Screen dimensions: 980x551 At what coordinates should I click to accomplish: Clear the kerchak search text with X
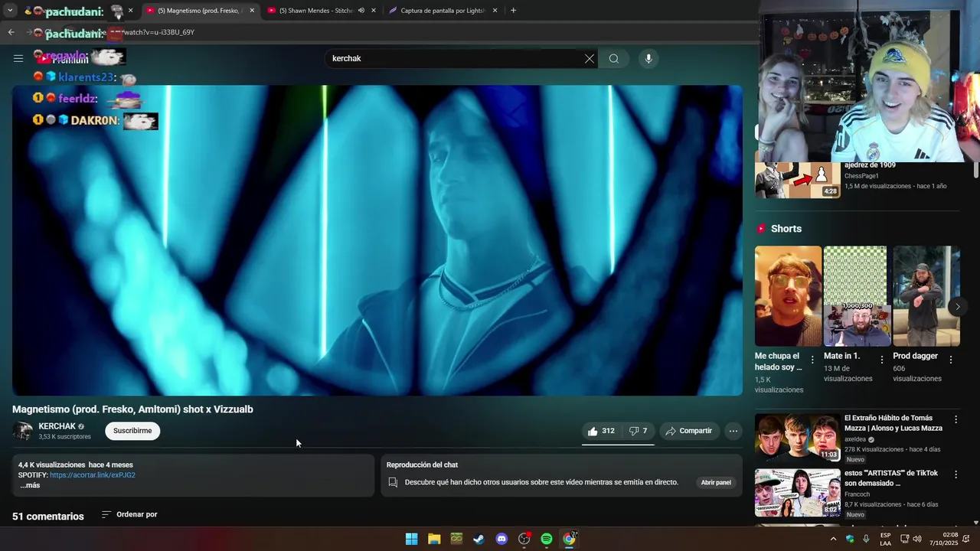(x=590, y=59)
